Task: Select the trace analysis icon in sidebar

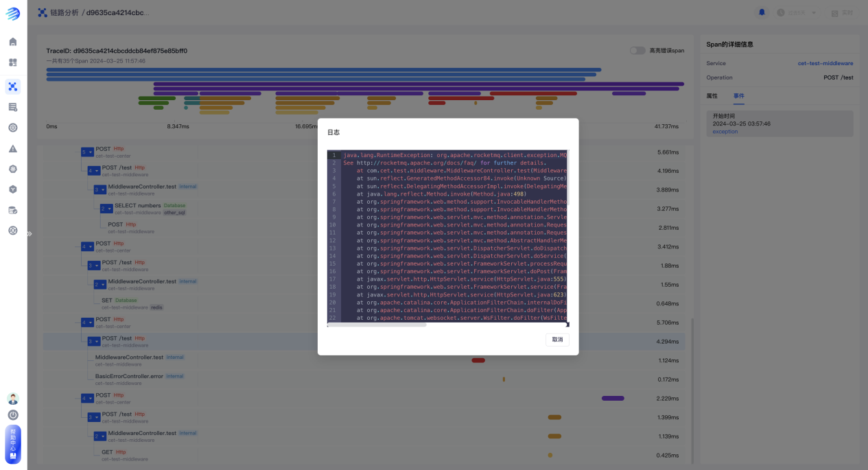Action: (12, 86)
